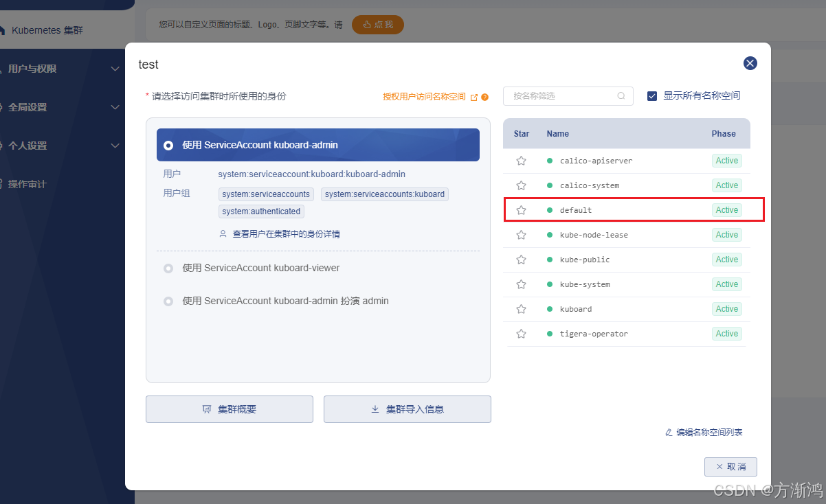826x504 pixels.
Task: Star the default namespace
Action: point(521,210)
